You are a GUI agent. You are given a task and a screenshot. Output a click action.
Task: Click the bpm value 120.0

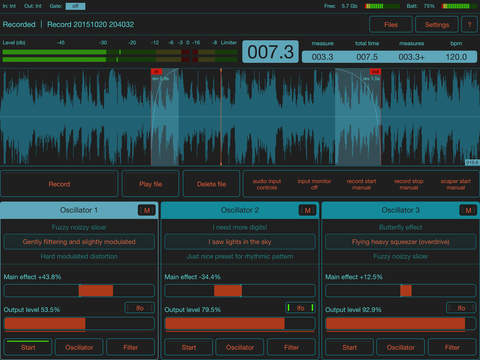(x=456, y=57)
